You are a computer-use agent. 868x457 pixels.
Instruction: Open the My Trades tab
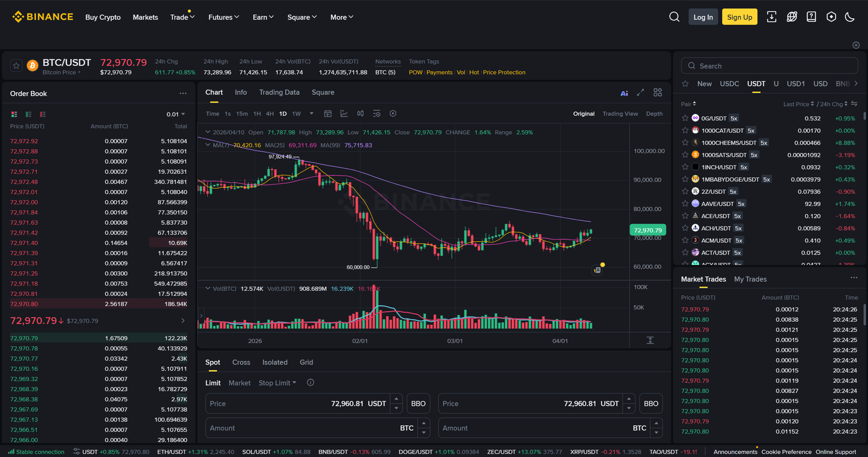tap(750, 279)
